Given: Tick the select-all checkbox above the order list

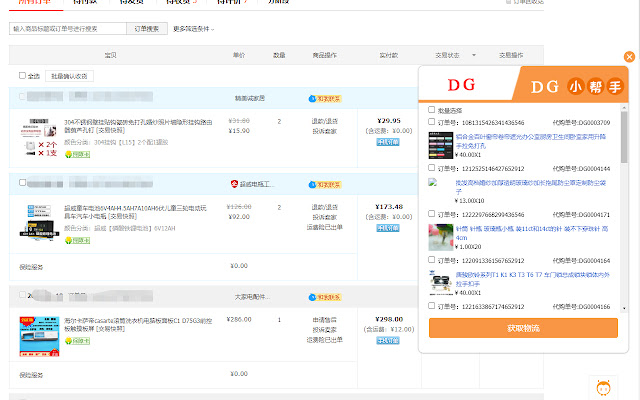Looking at the screenshot, I should (22, 76).
